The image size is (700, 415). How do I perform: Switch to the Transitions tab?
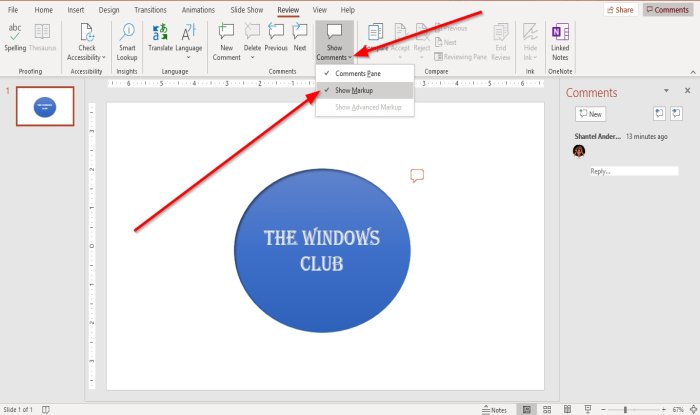(x=150, y=10)
